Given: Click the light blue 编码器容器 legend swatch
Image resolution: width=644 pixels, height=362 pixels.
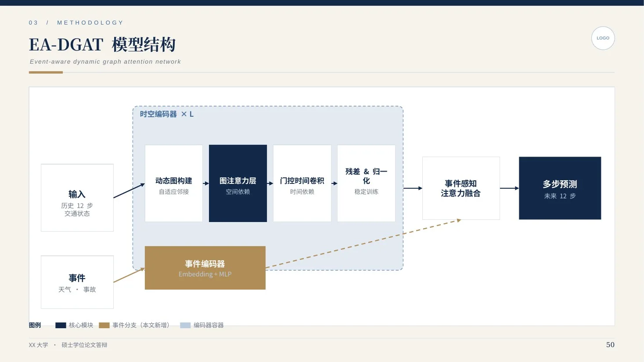Looking at the screenshot, I should (185, 325).
